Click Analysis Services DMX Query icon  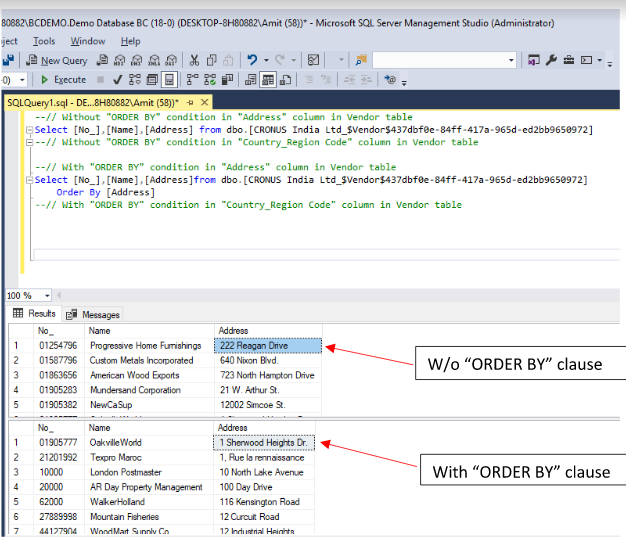[x=137, y=60]
